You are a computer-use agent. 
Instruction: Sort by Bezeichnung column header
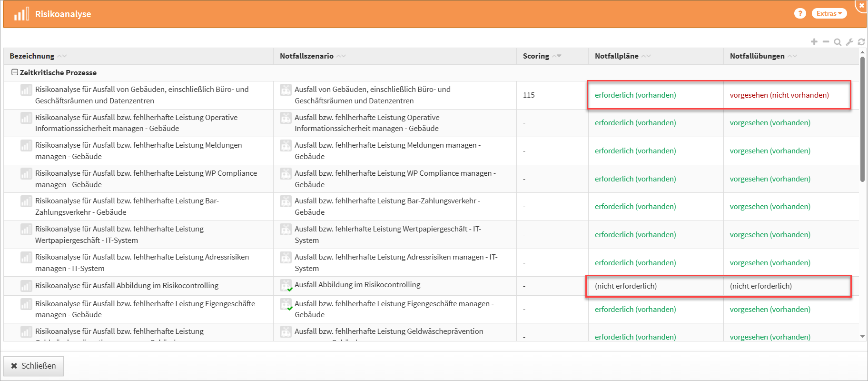[x=32, y=56]
